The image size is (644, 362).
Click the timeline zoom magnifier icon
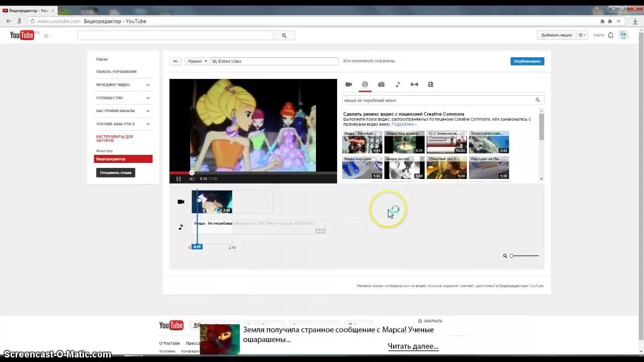click(505, 256)
